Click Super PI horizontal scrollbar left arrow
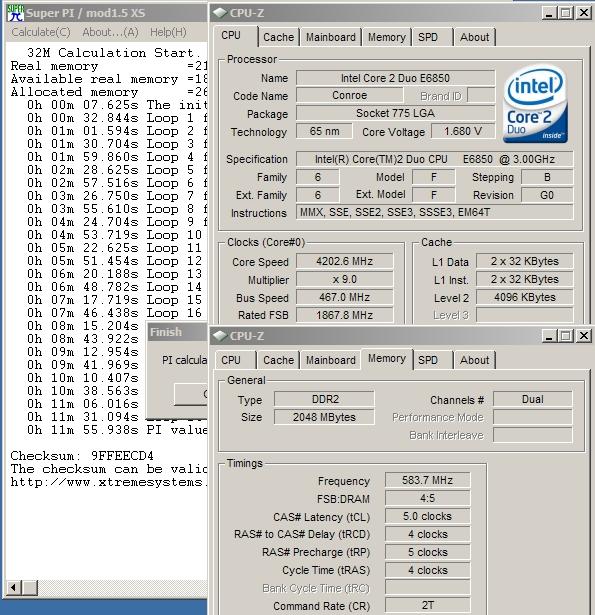The width and height of the screenshot is (595, 615). pyautogui.click(x=14, y=588)
